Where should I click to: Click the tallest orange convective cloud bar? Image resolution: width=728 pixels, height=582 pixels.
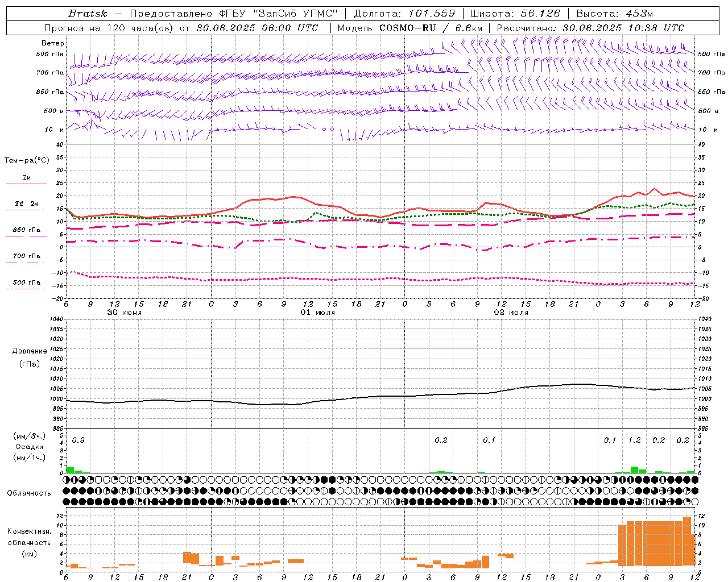click(686, 541)
